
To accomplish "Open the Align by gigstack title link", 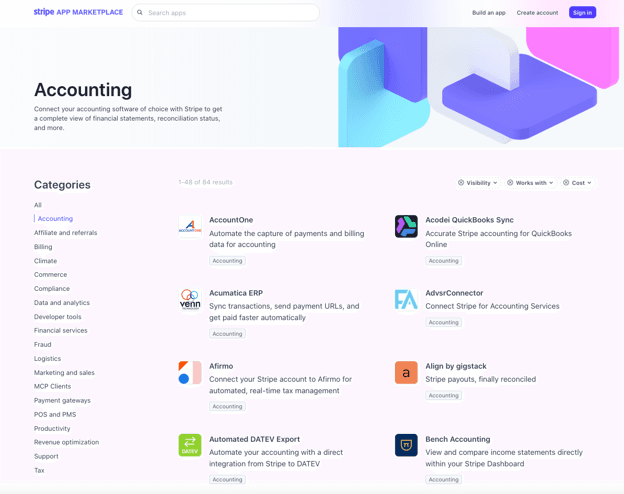I will (x=456, y=366).
